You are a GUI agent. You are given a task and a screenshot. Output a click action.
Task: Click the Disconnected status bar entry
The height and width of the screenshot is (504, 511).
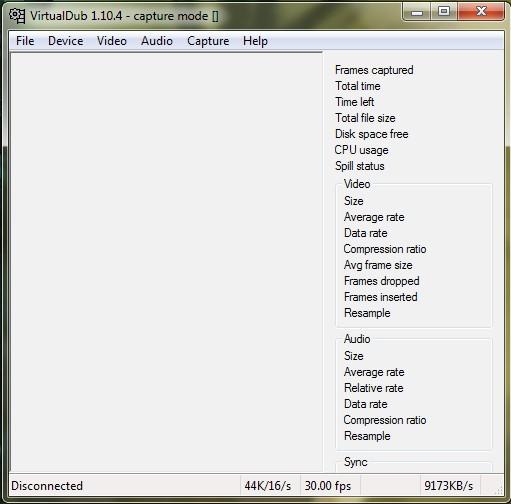[47, 486]
